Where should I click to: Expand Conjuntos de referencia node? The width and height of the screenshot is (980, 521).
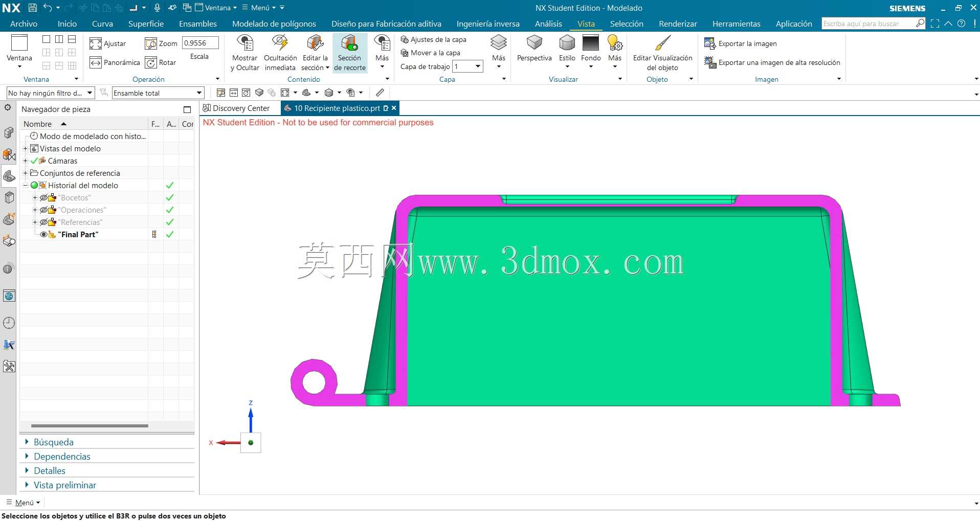25,173
